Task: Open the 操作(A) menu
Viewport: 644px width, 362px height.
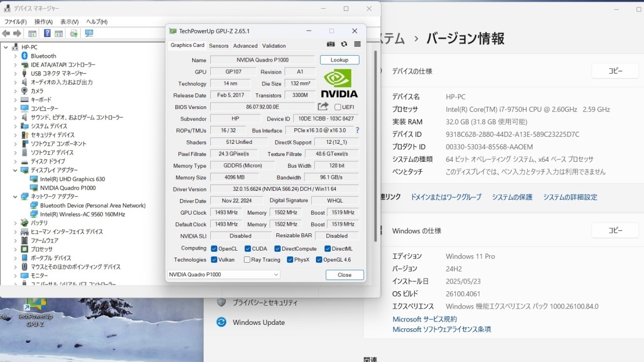Action: coord(44,21)
